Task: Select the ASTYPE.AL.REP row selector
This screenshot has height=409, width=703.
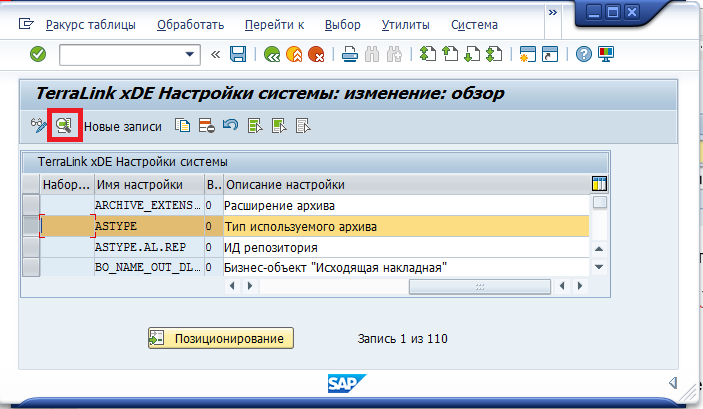Action: tap(31, 247)
